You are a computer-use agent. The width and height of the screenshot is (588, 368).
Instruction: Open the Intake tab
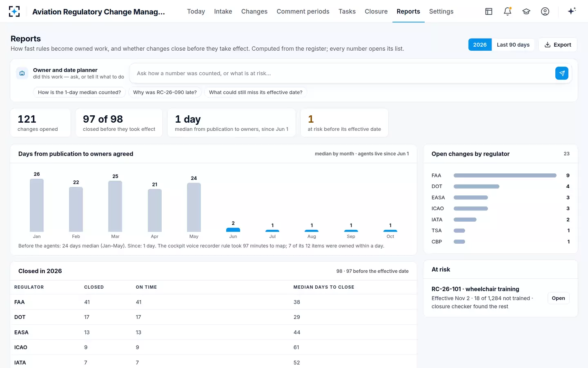point(223,11)
